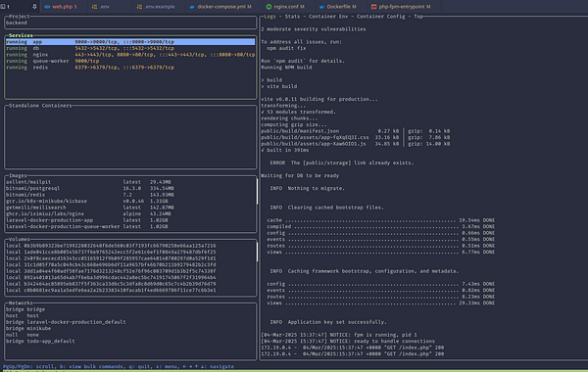Screen dimensions: 588x372
Task: Open the Container Config panel tab
Action: [380, 17]
